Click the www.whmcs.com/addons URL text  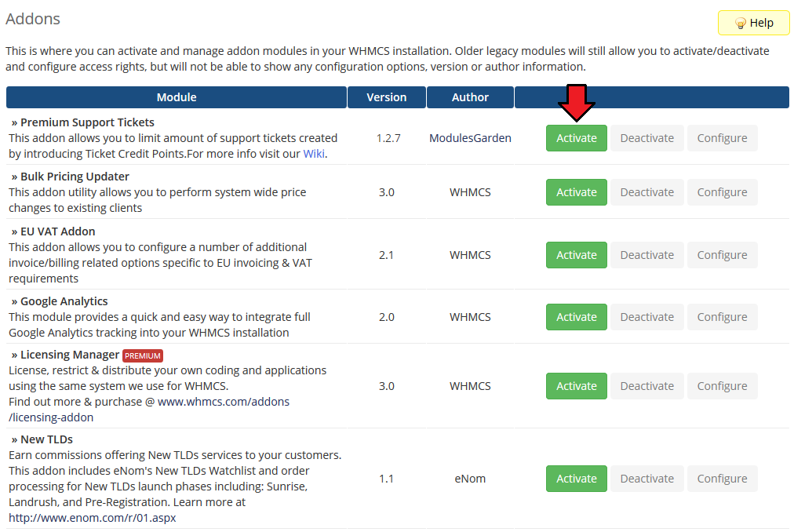point(224,401)
